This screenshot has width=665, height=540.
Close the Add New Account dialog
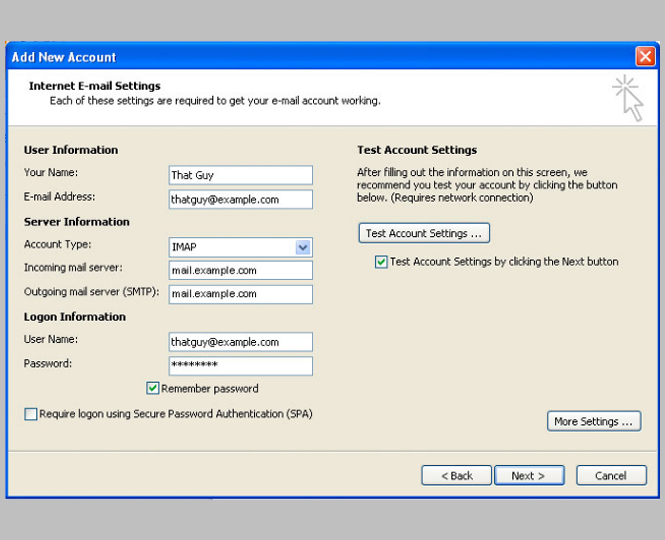pos(644,57)
